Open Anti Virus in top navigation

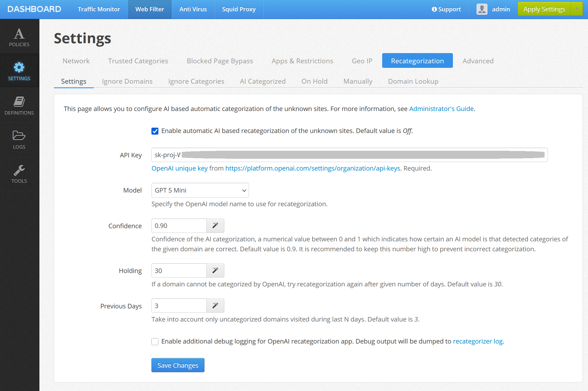[193, 9]
